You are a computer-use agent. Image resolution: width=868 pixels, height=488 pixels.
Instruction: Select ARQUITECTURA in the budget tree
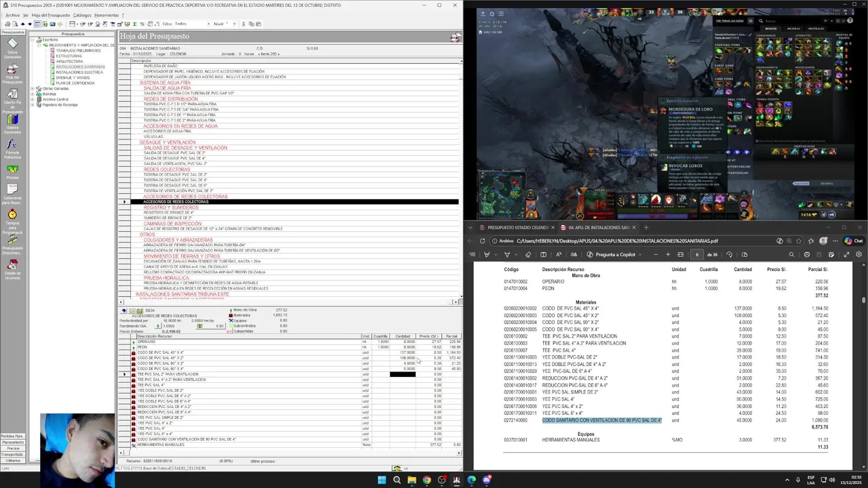(x=70, y=61)
